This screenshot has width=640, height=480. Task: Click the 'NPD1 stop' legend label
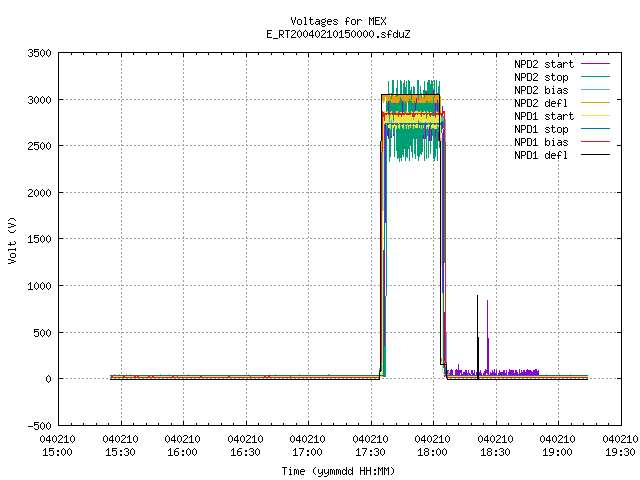click(x=541, y=129)
